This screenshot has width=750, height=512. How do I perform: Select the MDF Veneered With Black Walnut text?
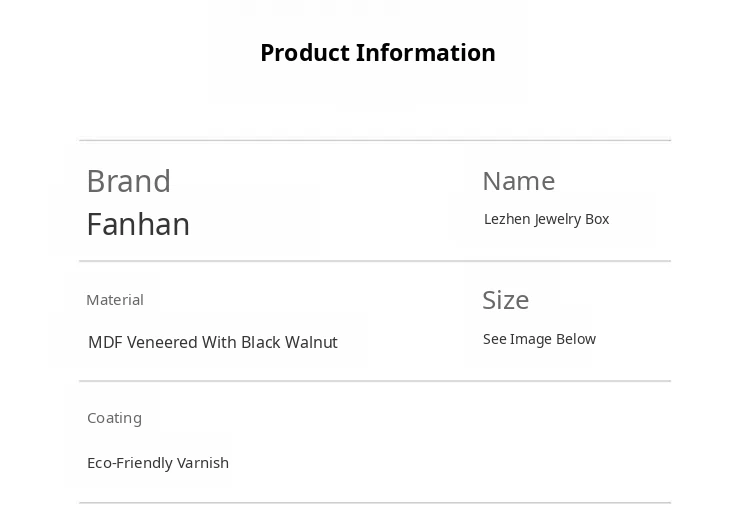(x=212, y=342)
